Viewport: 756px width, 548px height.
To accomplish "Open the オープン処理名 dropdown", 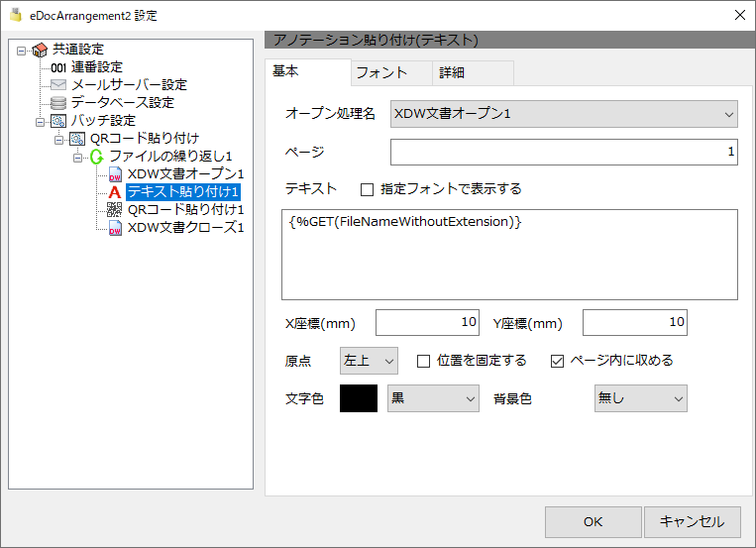I will 564,114.
